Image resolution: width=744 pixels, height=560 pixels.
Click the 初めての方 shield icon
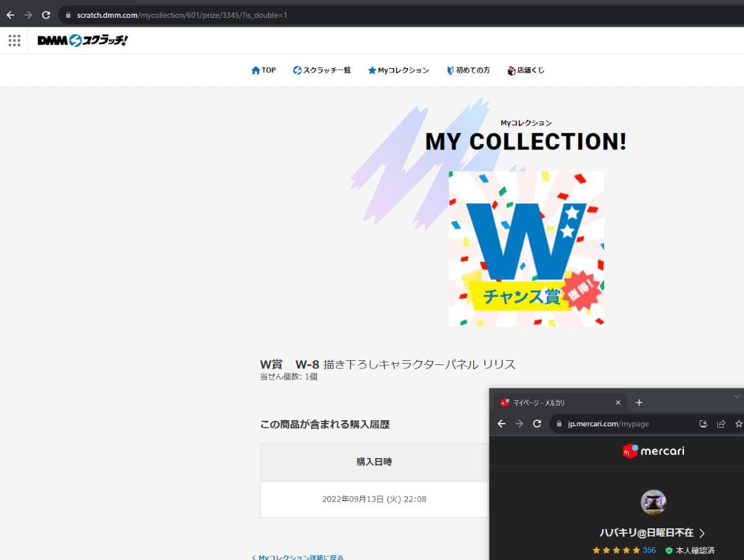coord(449,70)
